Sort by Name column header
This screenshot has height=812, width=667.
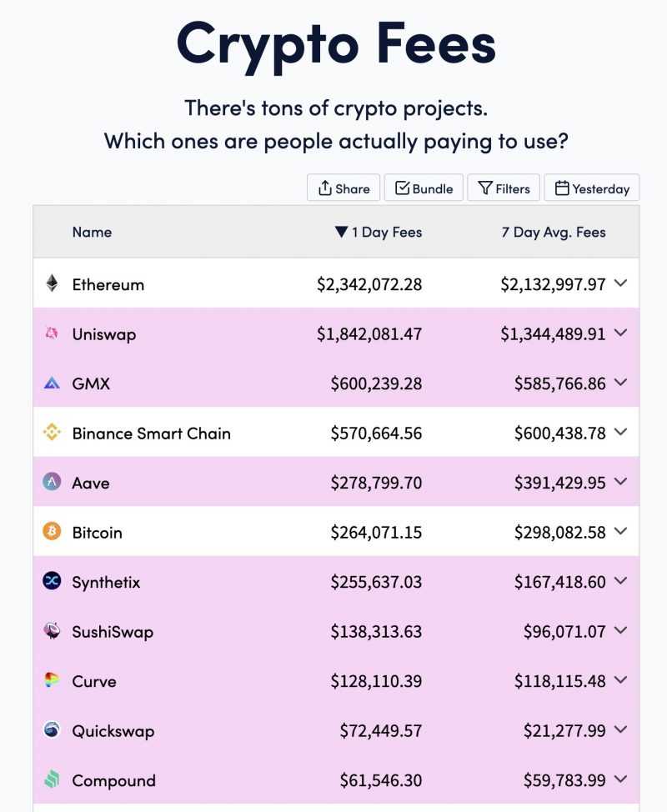click(93, 232)
